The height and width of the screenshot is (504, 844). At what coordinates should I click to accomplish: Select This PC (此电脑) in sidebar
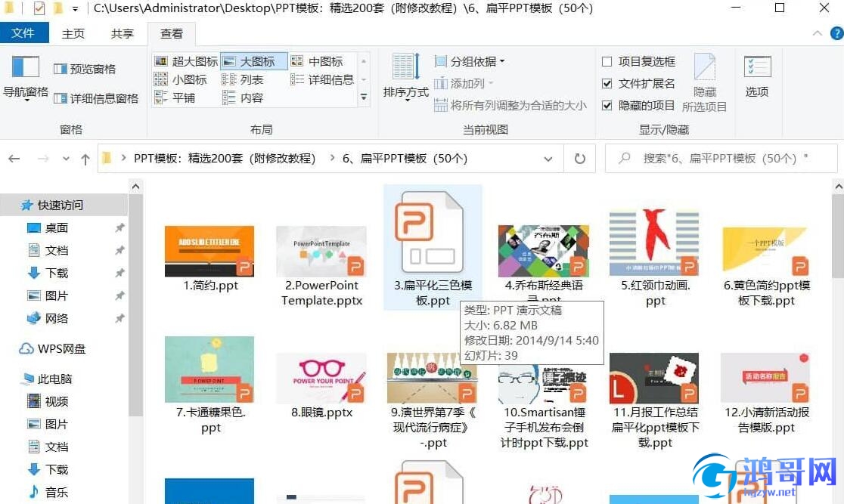(x=46, y=379)
